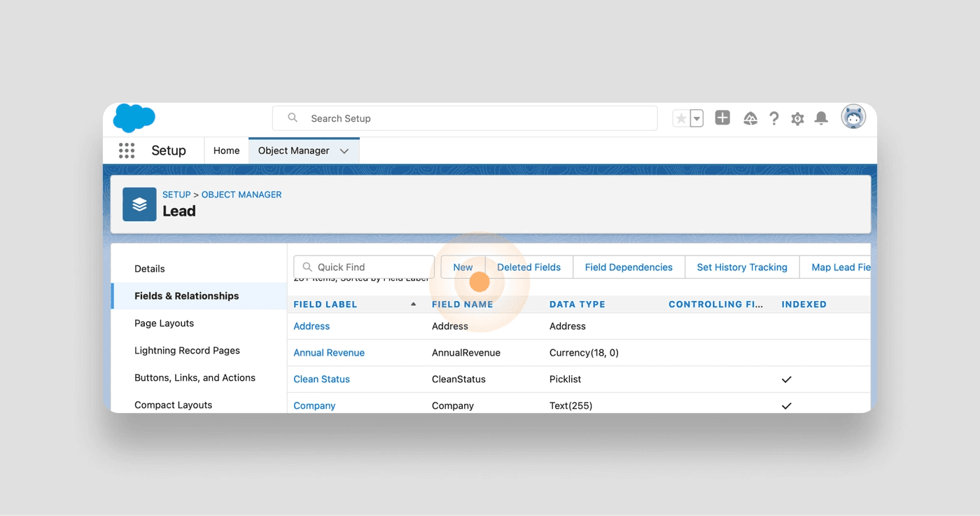Image resolution: width=980 pixels, height=516 pixels.
Task: Open the Trailhead guidance icon
Action: point(750,119)
